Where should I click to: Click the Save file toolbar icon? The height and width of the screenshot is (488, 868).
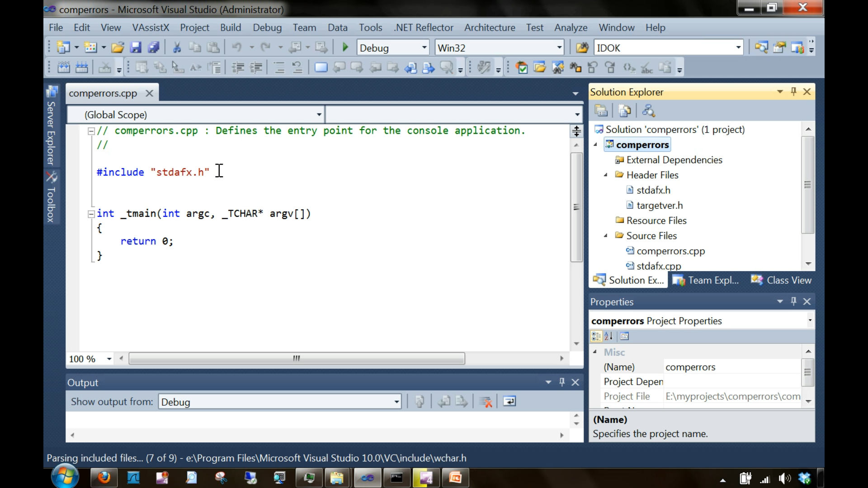(136, 47)
